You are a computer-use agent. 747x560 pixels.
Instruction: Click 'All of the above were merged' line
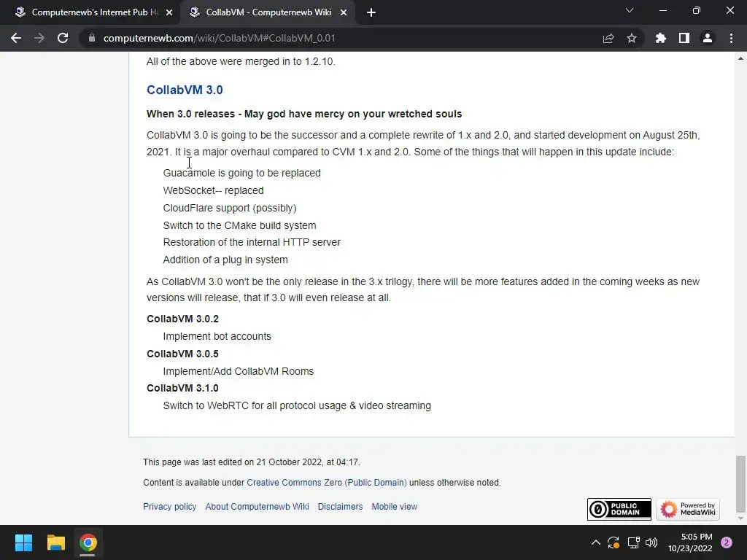coord(241,61)
